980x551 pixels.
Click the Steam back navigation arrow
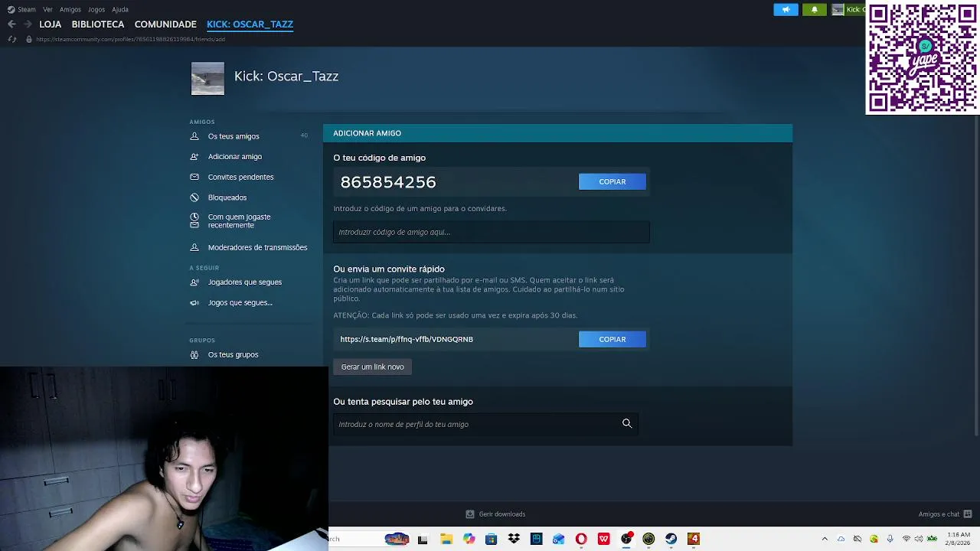point(11,24)
